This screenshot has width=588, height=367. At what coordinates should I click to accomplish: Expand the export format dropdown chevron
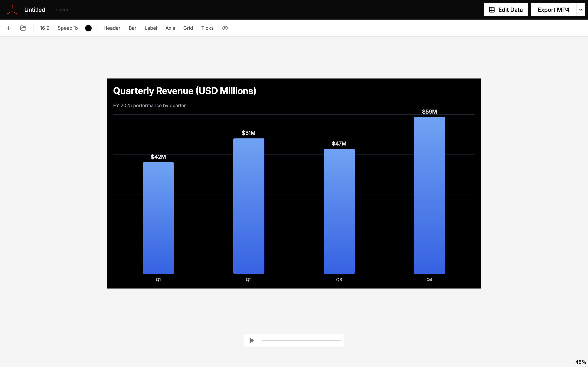pos(580,10)
